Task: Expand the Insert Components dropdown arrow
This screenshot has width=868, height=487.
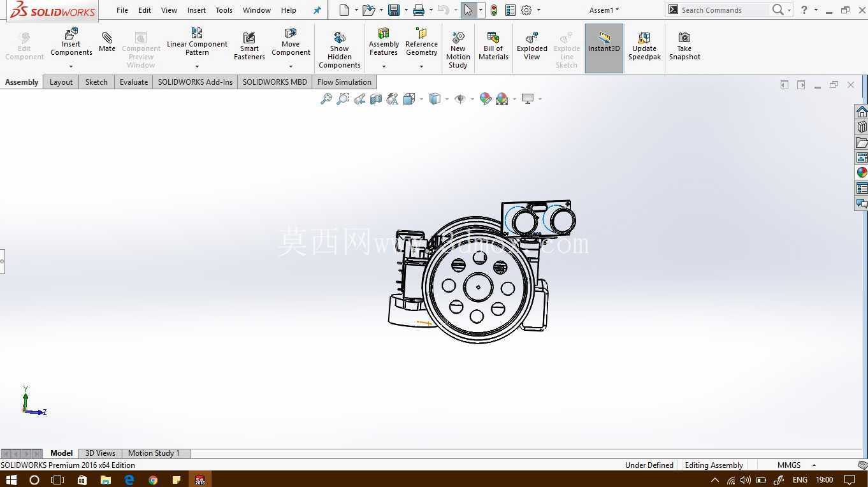Action: 71,66
